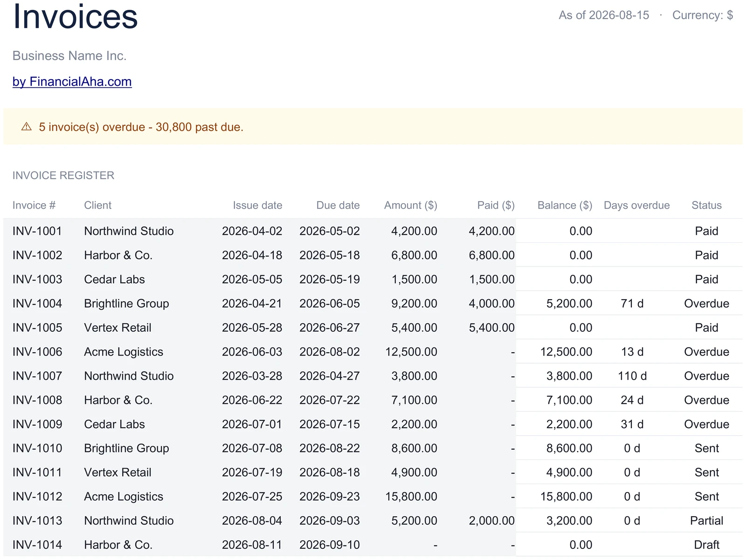Click the 'Amount ($)' column header
This screenshot has width=746, height=560.
pos(411,205)
